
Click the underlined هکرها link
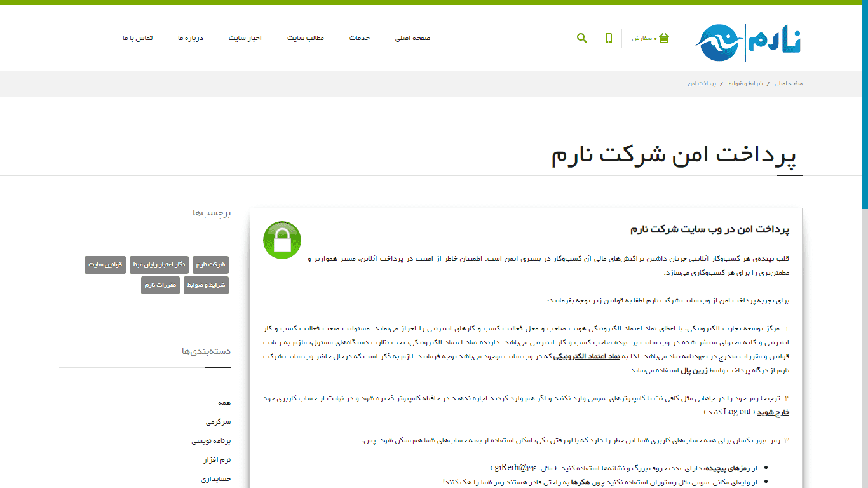coord(581,482)
